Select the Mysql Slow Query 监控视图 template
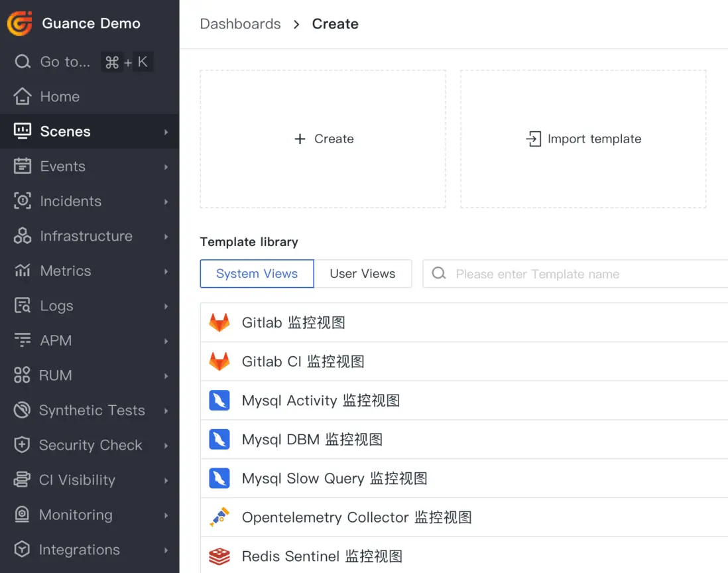 pyautogui.click(x=464, y=478)
